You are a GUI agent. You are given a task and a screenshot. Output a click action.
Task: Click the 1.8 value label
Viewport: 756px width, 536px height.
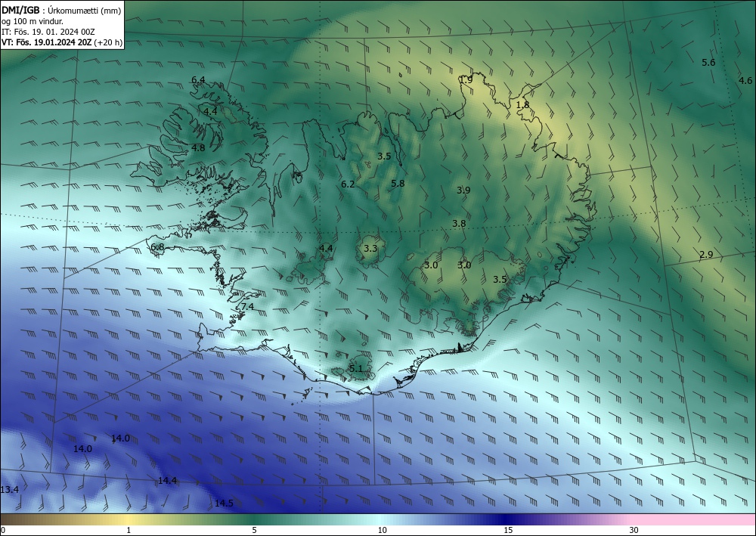coord(522,104)
